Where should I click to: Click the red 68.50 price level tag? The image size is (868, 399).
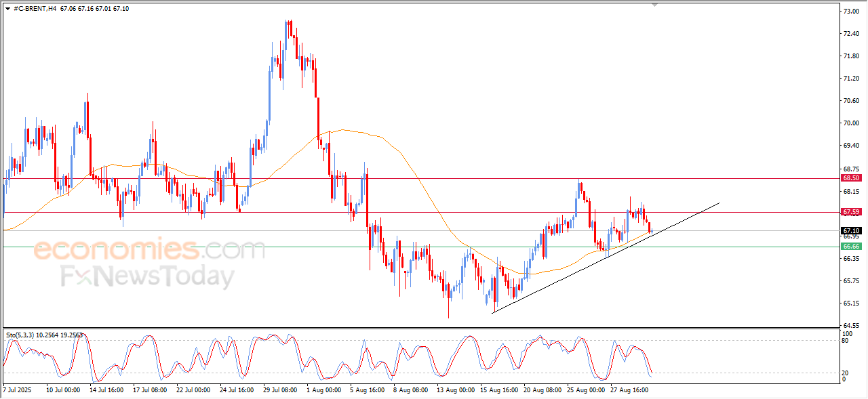pos(851,177)
